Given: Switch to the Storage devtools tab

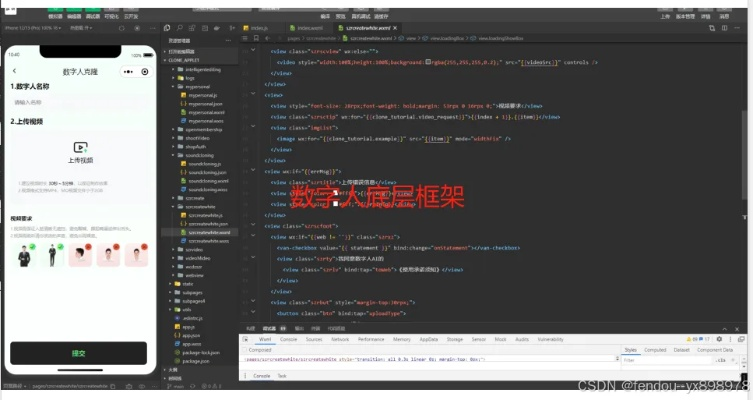Looking at the screenshot, I should tap(454, 339).
